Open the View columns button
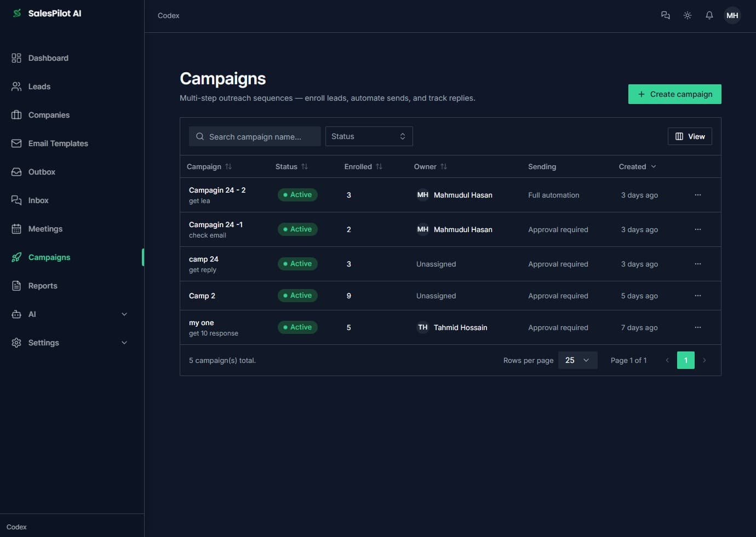This screenshot has width=756, height=537. [690, 136]
